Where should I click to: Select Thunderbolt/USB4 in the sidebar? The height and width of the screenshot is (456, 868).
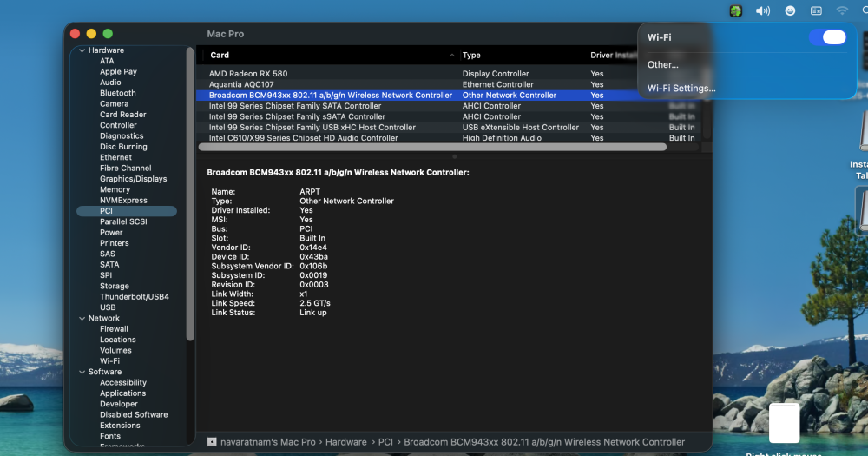134,296
